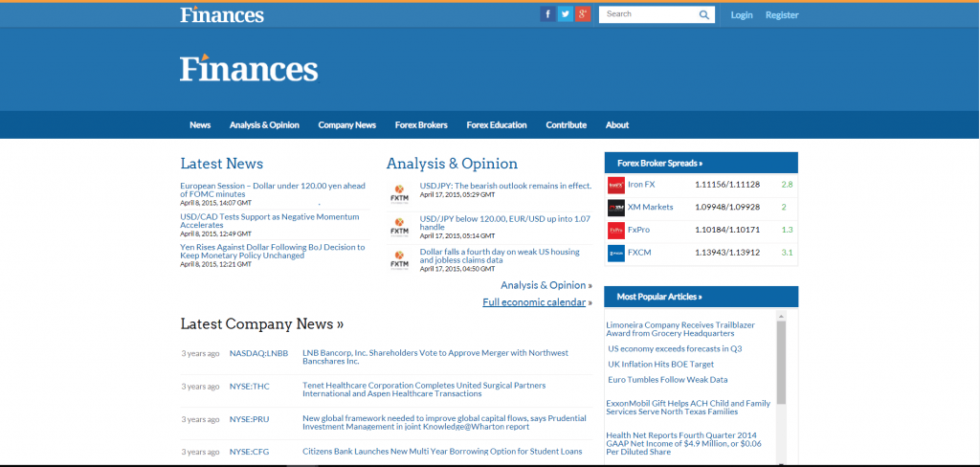Focus the Search input field

(649, 14)
